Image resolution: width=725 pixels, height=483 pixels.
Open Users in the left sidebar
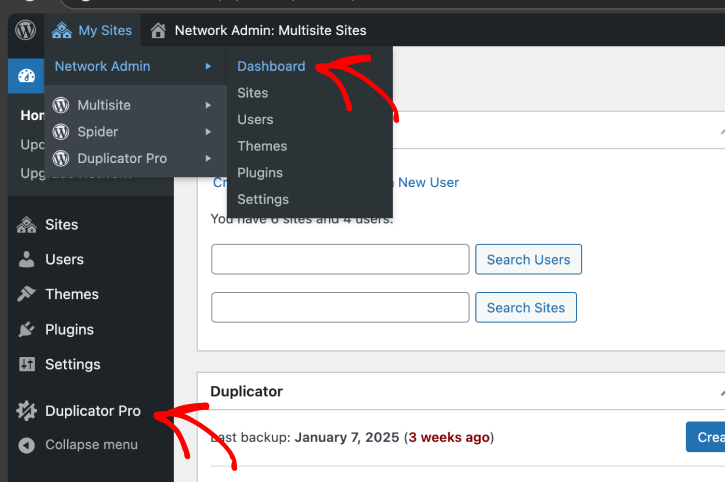pos(64,259)
